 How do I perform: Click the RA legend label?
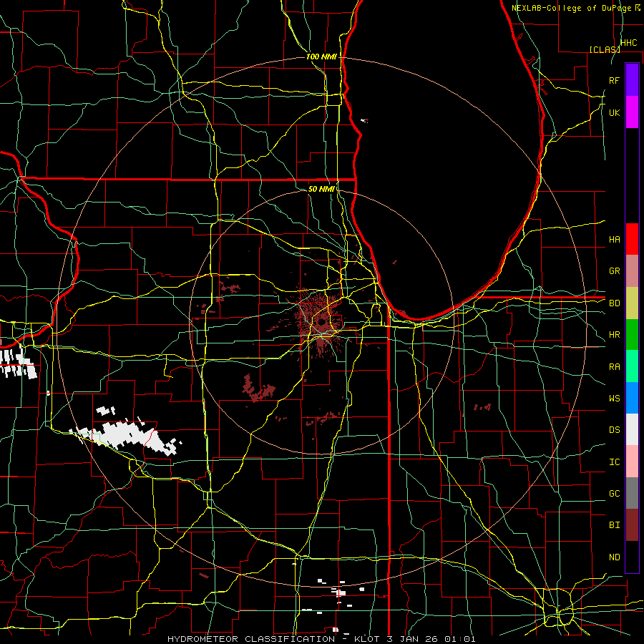614,367
